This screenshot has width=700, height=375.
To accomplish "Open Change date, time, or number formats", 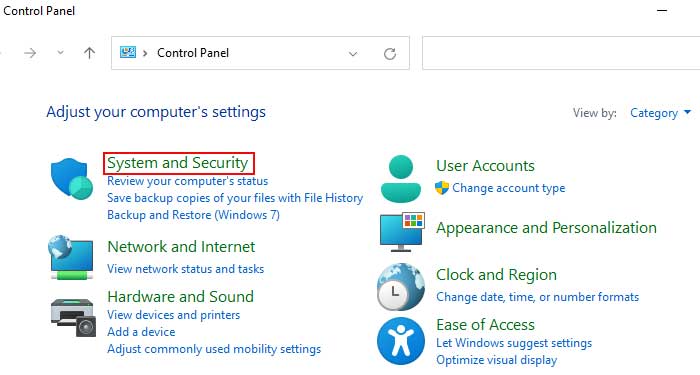I will tap(538, 297).
